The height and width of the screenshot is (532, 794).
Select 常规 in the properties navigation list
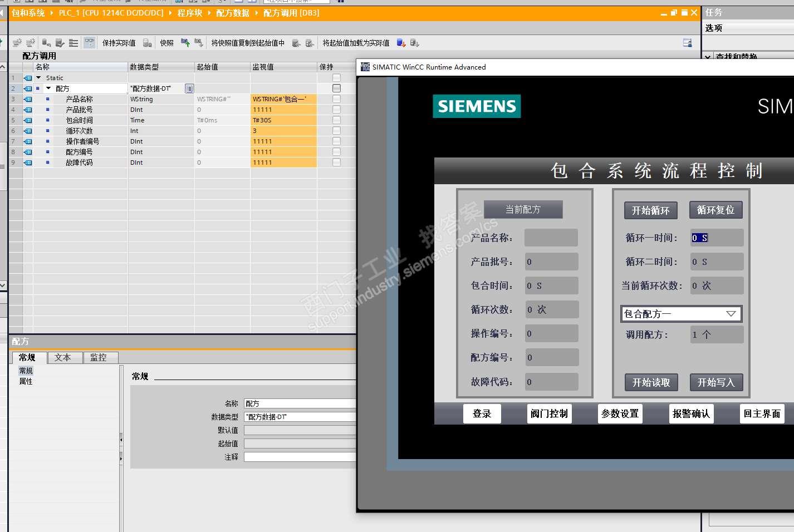(x=26, y=371)
